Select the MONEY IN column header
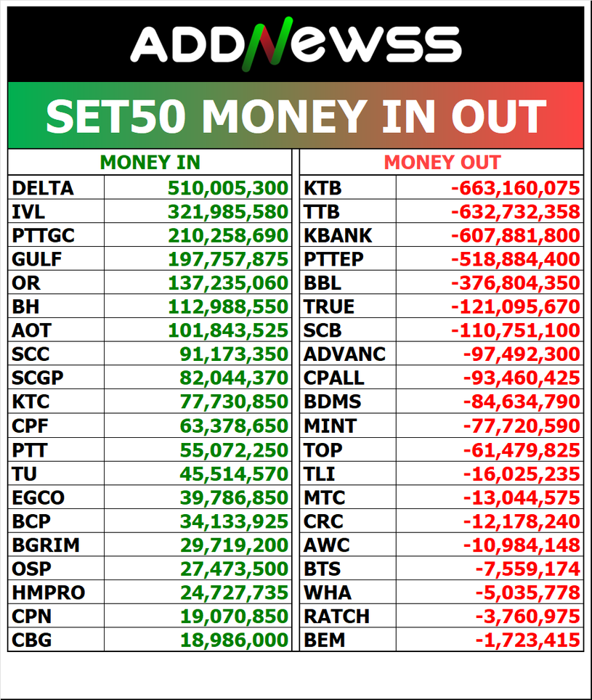Image resolution: width=592 pixels, height=700 pixels. tap(150, 163)
